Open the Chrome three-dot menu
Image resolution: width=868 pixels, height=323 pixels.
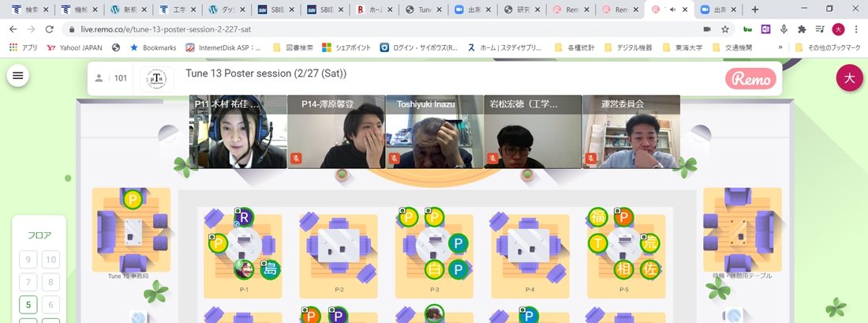tap(856, 29)
